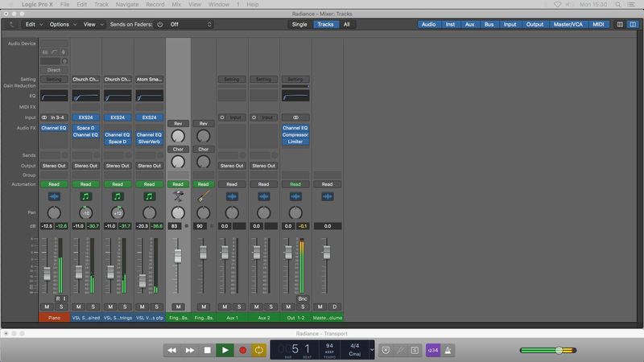Select the Single mixer view tab

pyautogui.click(x=299, y=24)
